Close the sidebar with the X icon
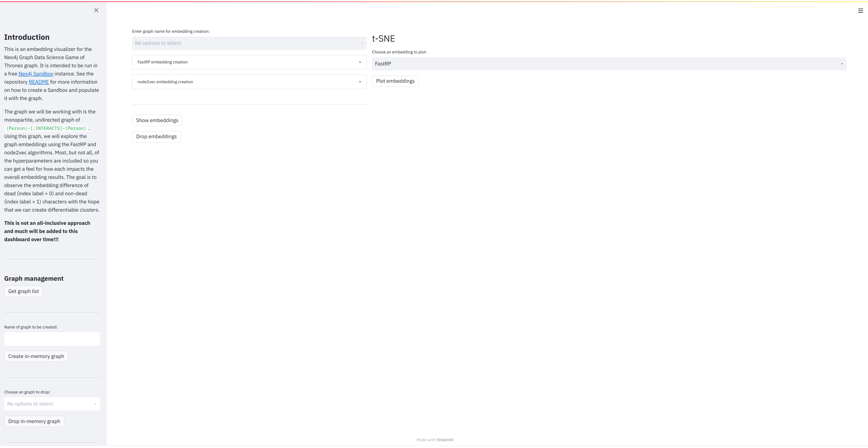 pos(96,10)
